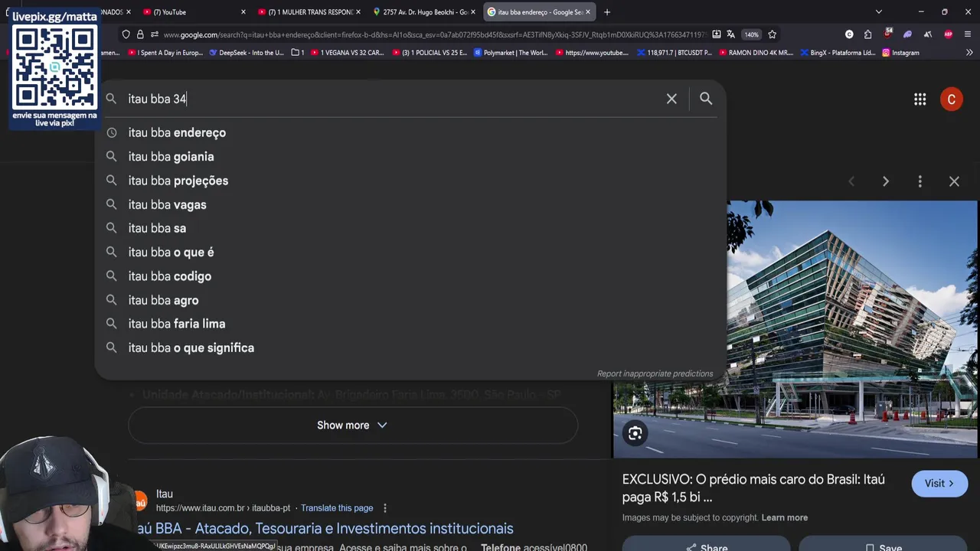Search image with Google Lens icon
Image resolution: width=980 pixels, height=551 pixels.
tap(635, 434)
